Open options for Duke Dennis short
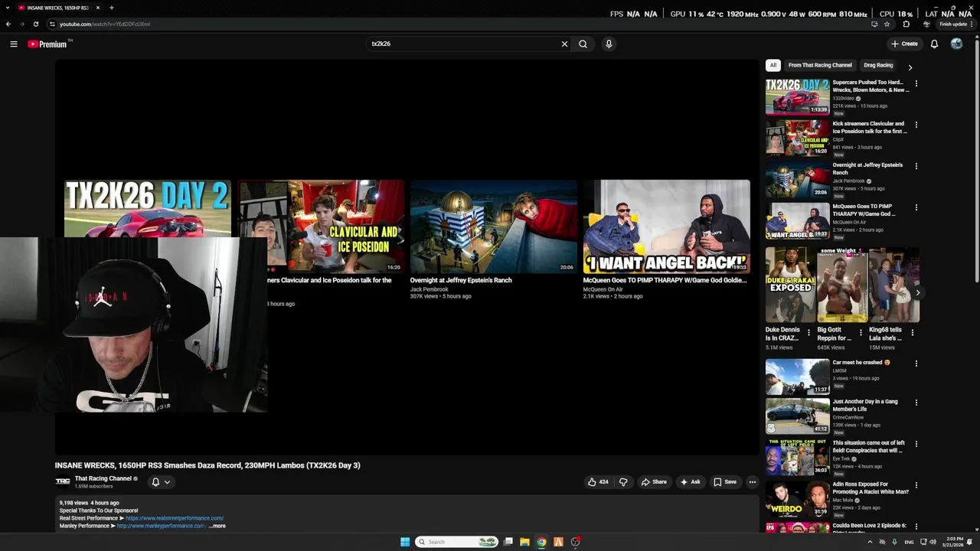 tap(808, 333)
